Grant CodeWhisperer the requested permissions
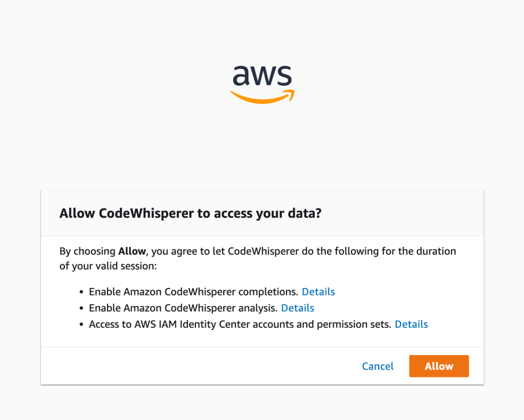The height and width of the screenshot is (420, 524). 439,366
